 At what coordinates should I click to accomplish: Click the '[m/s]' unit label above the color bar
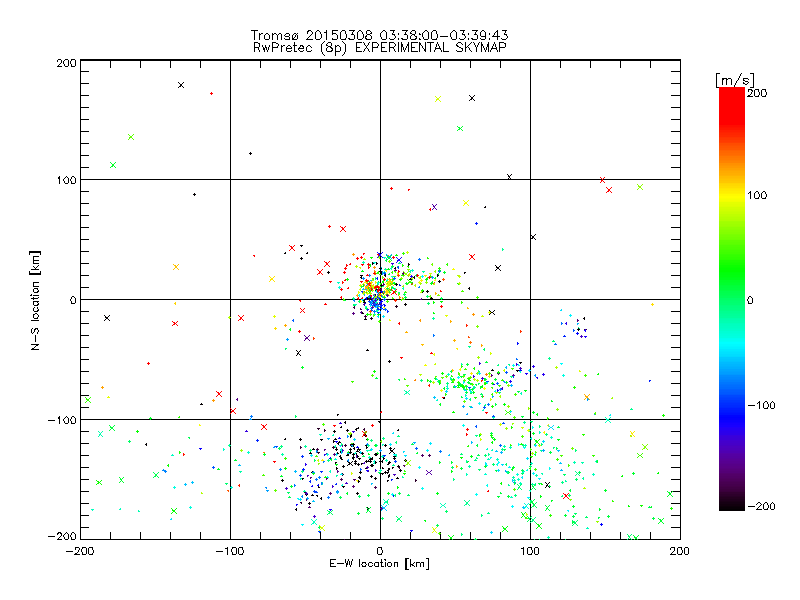[734, 80]
